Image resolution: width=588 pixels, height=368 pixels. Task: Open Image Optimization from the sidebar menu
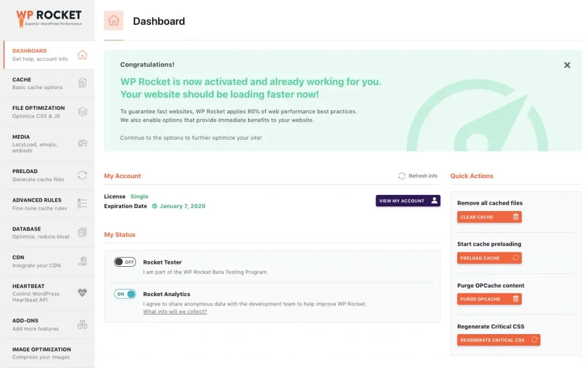(x=40, y=352)
